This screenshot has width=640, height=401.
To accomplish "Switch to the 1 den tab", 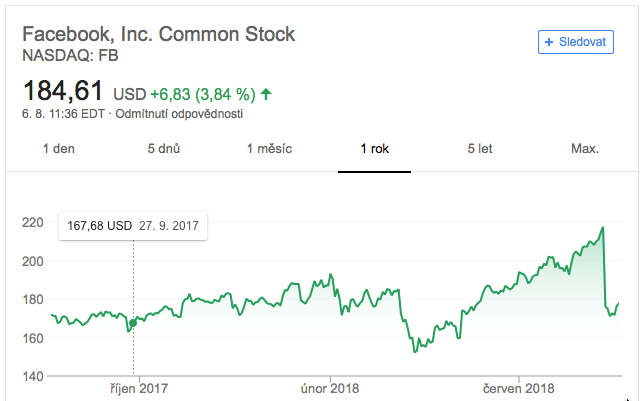I will [x=59, y=149].
